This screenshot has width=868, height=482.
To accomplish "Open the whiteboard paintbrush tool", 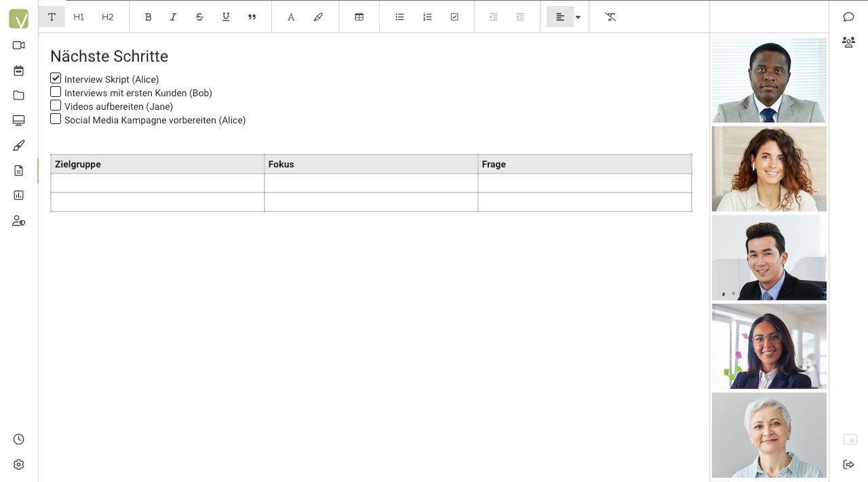I will tap(18, 145).
